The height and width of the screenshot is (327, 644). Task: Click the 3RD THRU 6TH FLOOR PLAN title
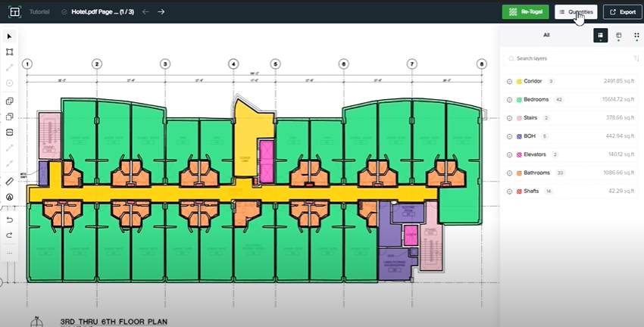click(x=114, y=322)
